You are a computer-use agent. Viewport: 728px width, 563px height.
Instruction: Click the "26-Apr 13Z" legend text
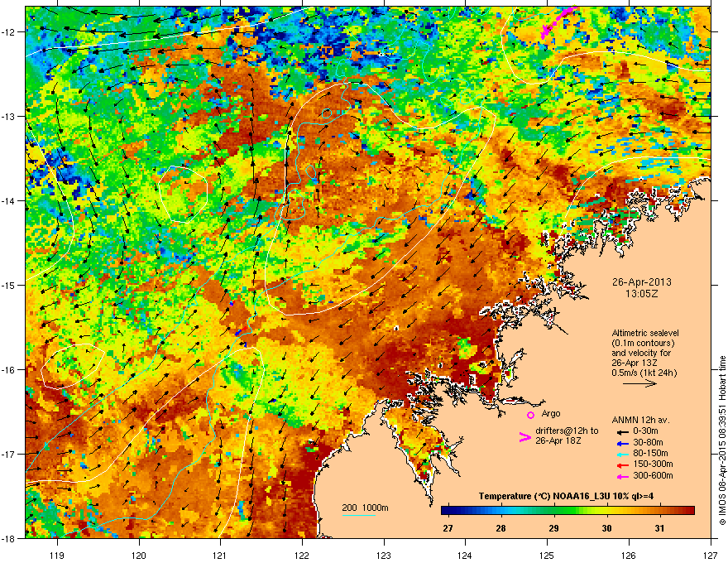tap(633, 363)
